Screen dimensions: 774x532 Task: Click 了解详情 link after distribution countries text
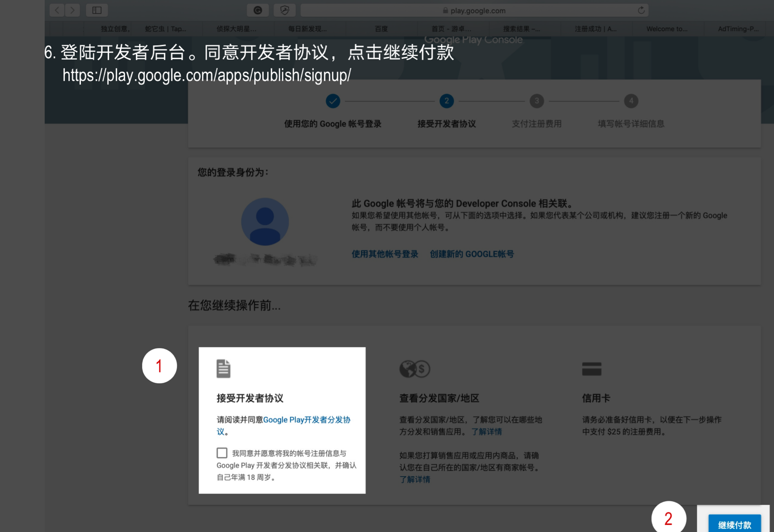[x=486, y=432]
